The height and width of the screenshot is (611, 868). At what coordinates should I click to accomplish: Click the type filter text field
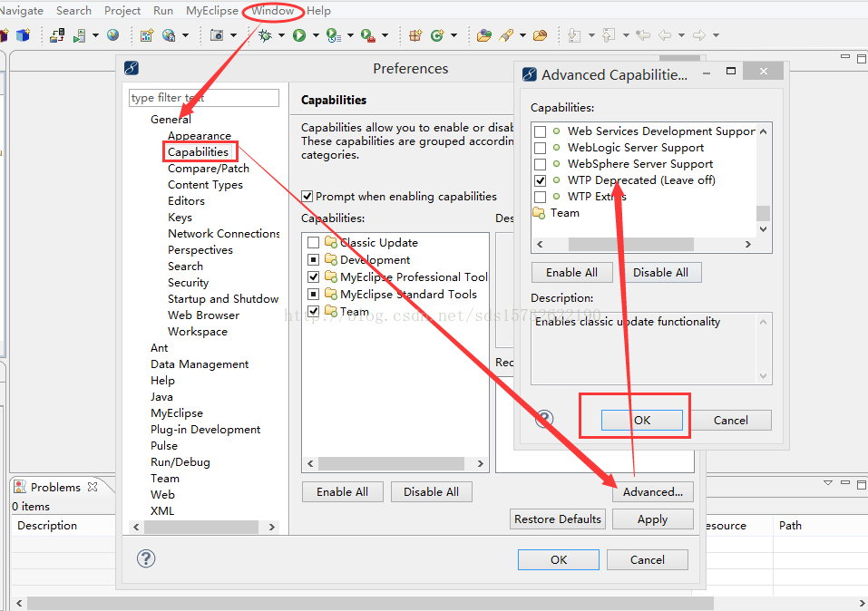(x=204, y=98)
